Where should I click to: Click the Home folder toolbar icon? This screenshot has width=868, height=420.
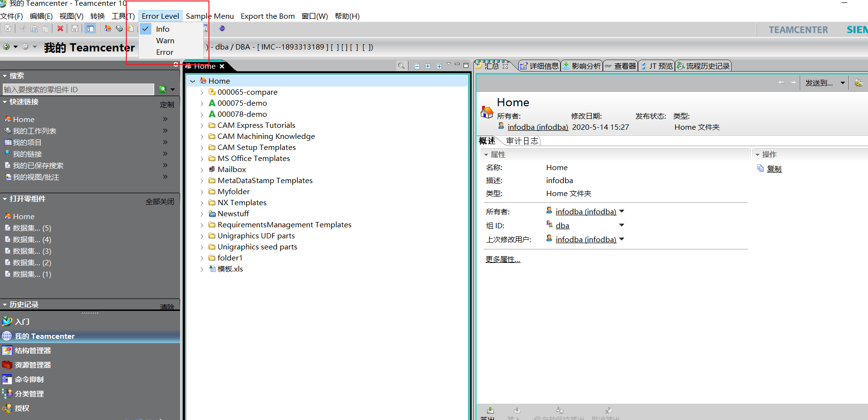coord(108,28)
